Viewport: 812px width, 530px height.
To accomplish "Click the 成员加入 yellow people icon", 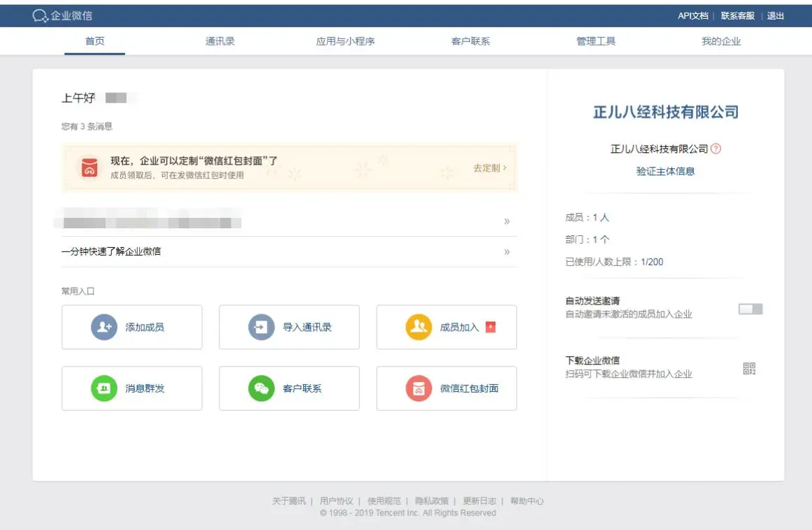I will pyautogui.click(x=419, y=327).
